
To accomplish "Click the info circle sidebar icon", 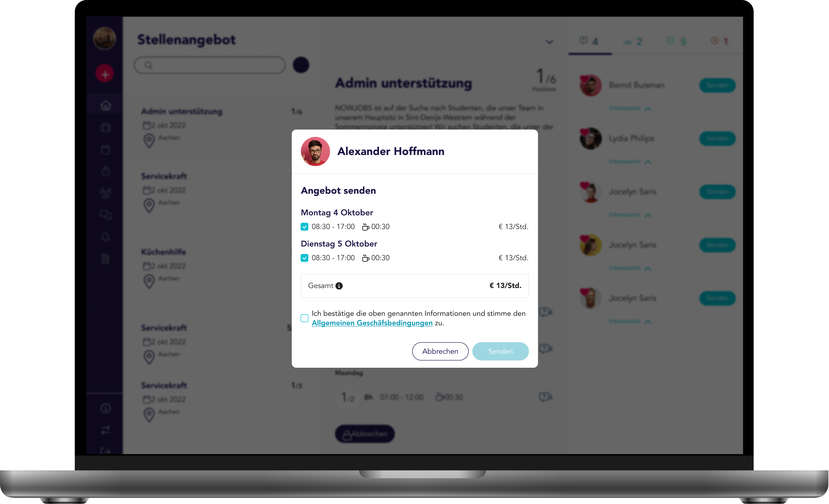I will pos(106,408).
